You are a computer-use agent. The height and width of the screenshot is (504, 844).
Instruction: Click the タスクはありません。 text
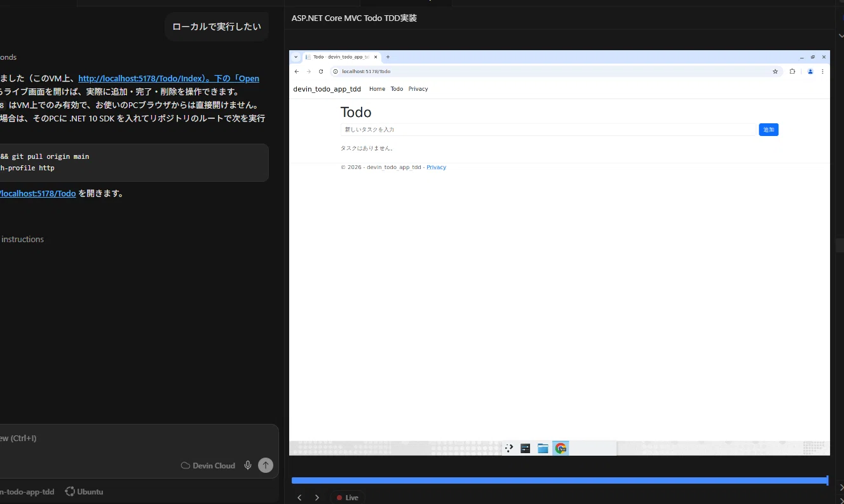tap(367, 148)
